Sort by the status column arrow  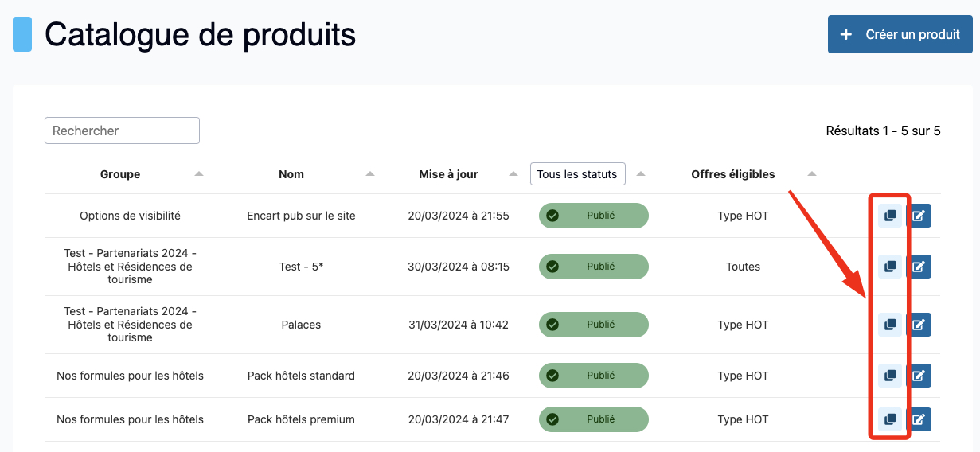pyautogui.click(x=641, y=173)
